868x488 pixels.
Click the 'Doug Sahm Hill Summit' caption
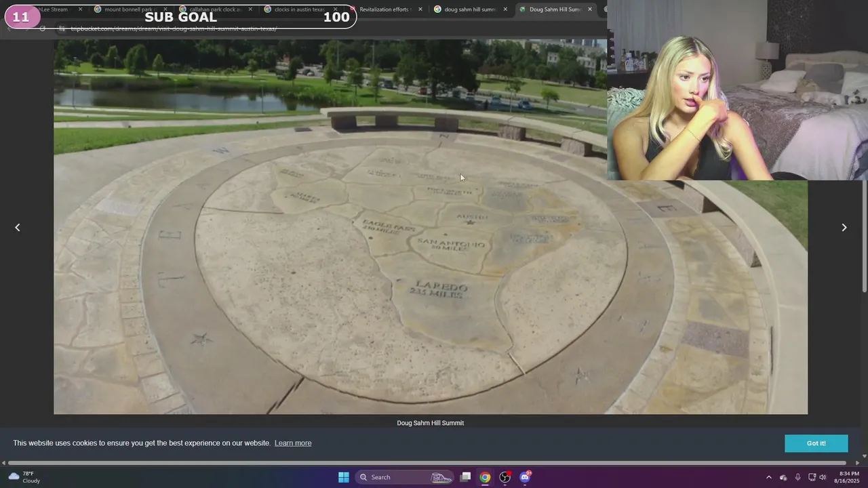(431, 423)
